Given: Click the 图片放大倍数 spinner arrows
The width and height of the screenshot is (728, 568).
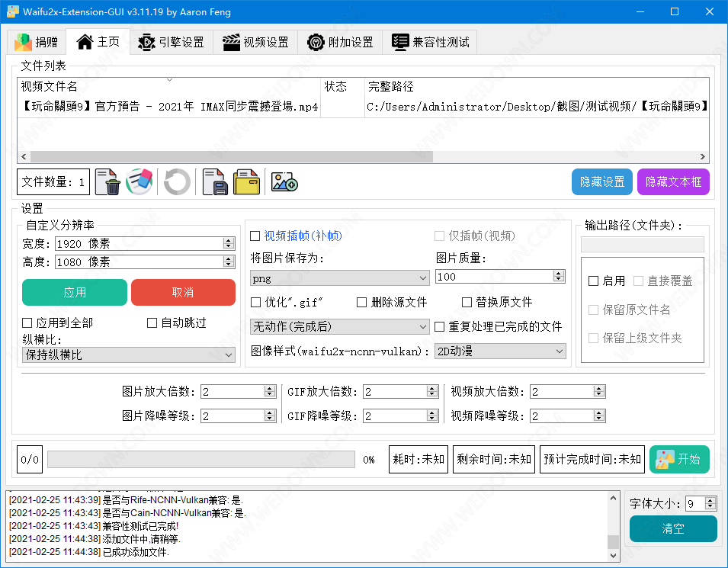Looking at the screenshot, I should coord(269,392).
